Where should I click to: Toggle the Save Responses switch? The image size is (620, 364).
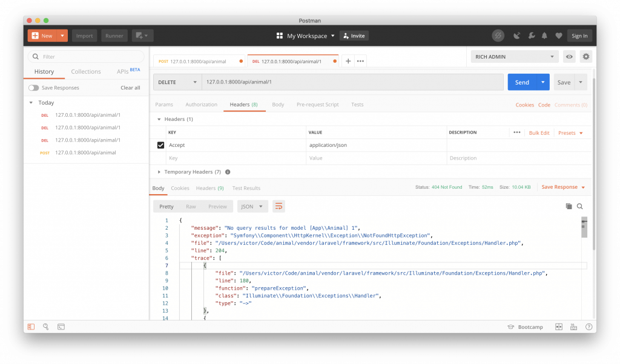pos(34,88)
